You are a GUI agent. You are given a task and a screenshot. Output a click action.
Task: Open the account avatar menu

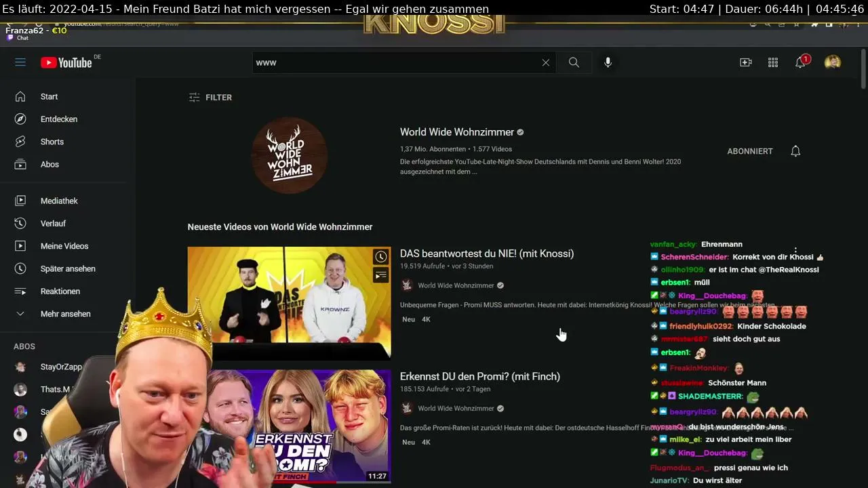(833, 62)
